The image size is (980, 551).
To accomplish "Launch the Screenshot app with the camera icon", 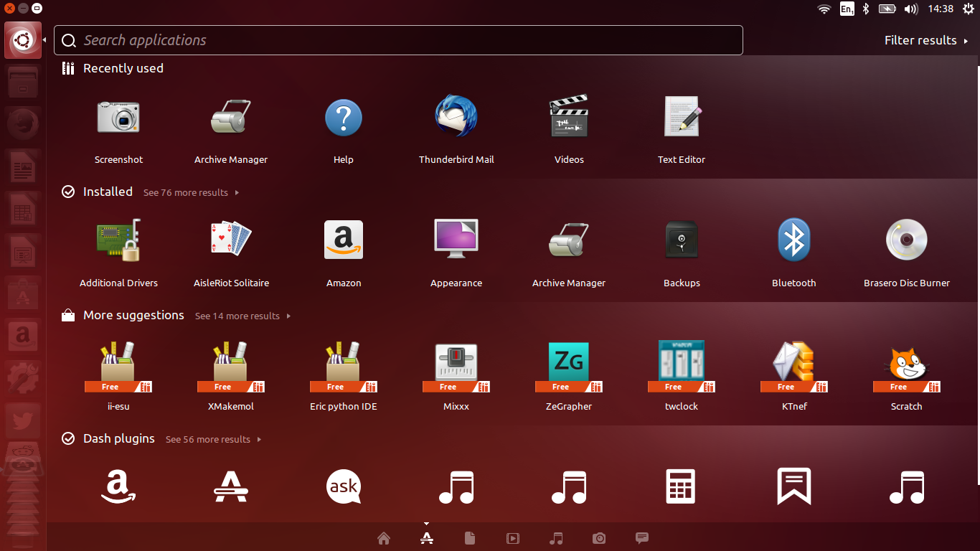I will point(118,117).
